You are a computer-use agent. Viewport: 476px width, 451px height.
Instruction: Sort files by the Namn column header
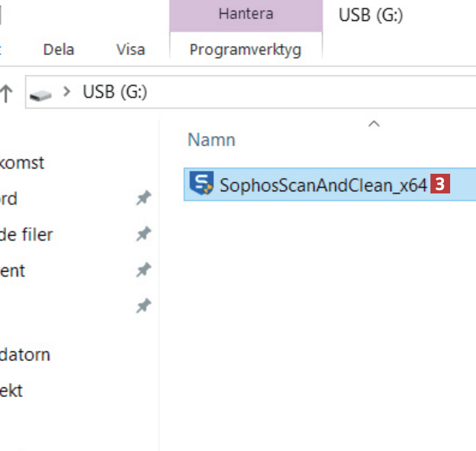(211, 139)
